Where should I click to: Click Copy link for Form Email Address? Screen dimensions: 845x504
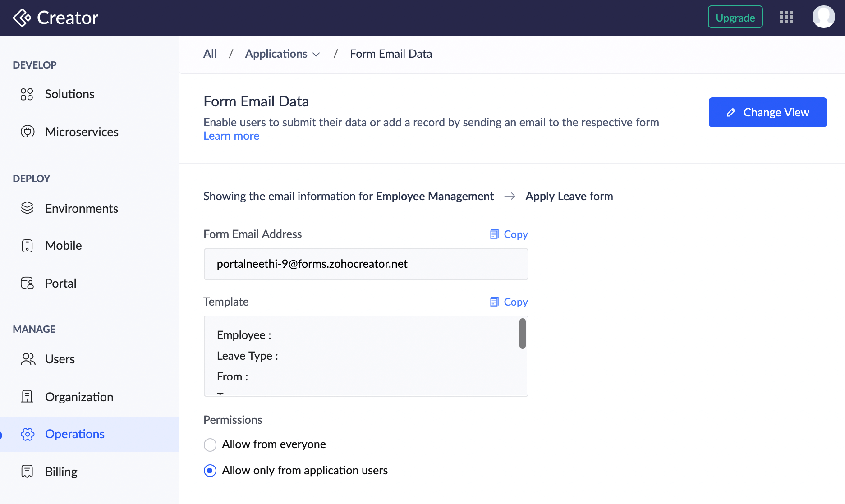click(x=515, y=234)
